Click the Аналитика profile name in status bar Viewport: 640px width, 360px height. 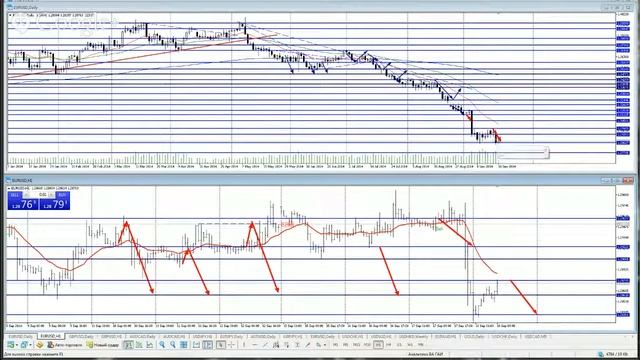[426, 354]
